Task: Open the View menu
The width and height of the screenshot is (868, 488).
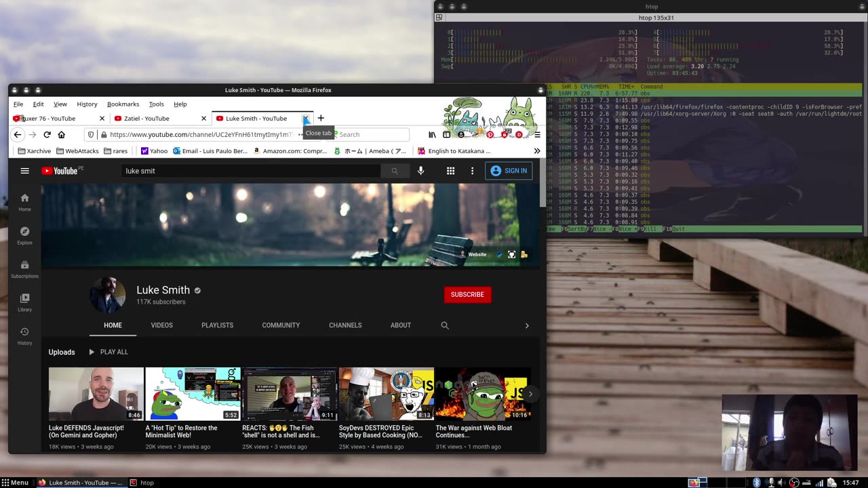Action: [x=60, y=104]
